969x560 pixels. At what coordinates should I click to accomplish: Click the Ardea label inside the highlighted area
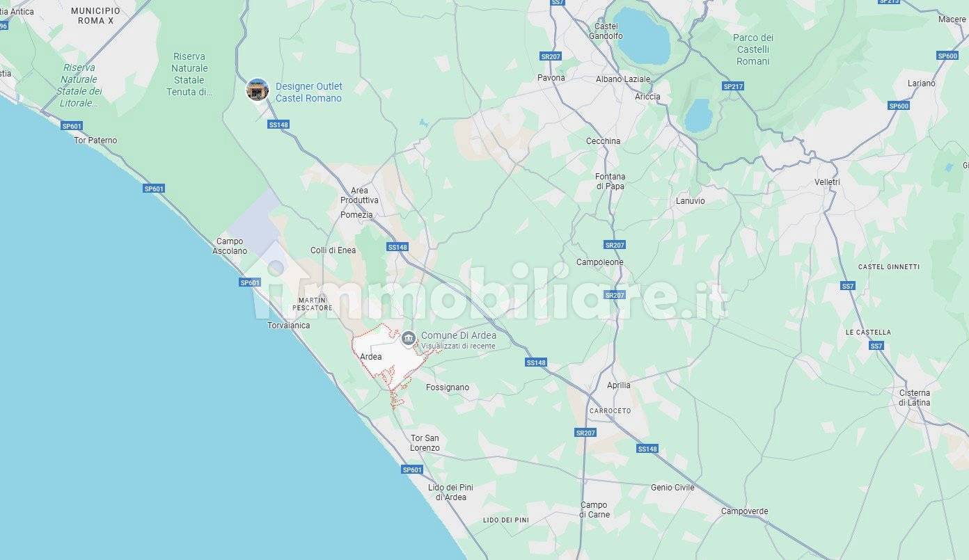pyautogui.click(x=371, y=357)
